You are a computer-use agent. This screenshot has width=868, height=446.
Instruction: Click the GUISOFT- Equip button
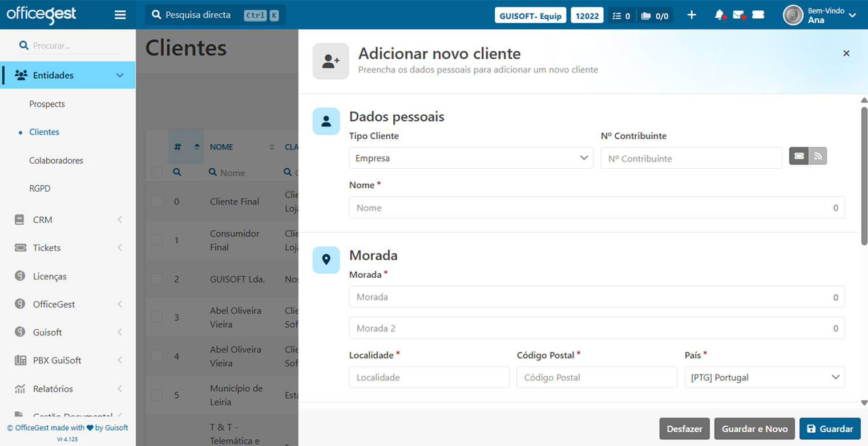[531, 15]
